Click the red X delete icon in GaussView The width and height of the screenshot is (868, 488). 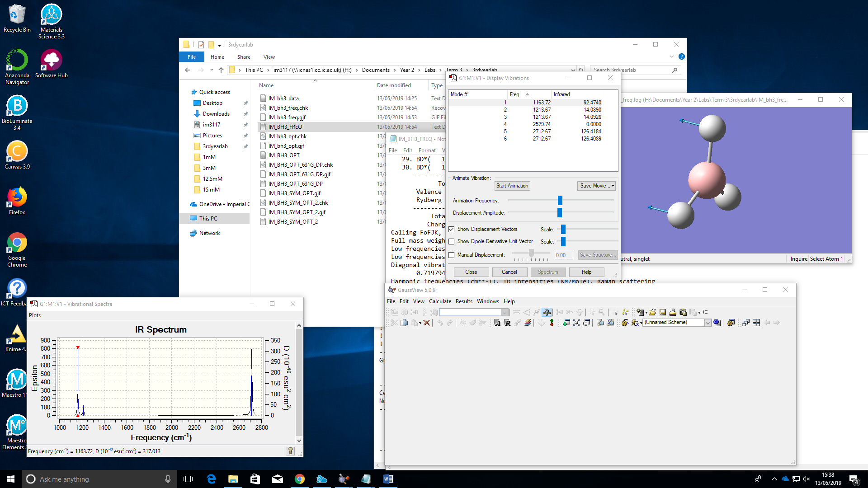click(426, 323)
